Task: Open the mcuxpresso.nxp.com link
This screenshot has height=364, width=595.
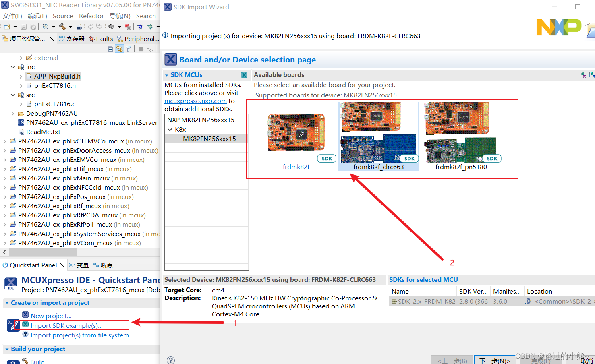Action: pos(195,101)
